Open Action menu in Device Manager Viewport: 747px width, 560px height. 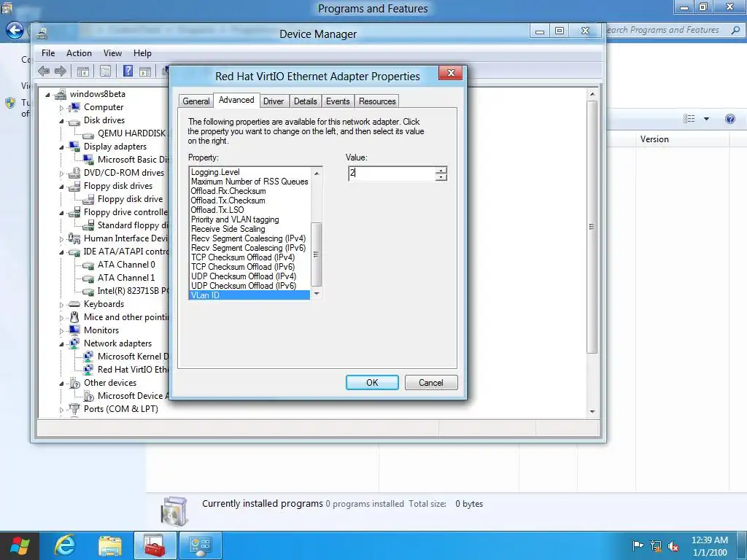click(79, 53)
